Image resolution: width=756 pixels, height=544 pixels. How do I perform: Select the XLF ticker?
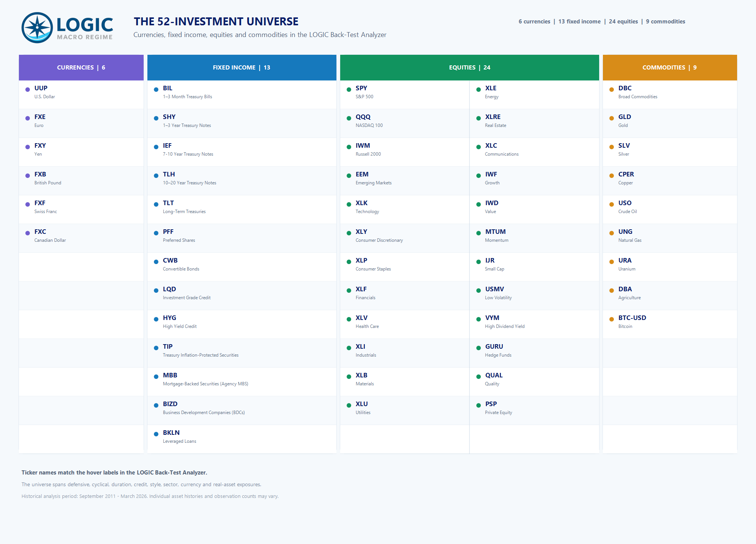click(361, 289)
